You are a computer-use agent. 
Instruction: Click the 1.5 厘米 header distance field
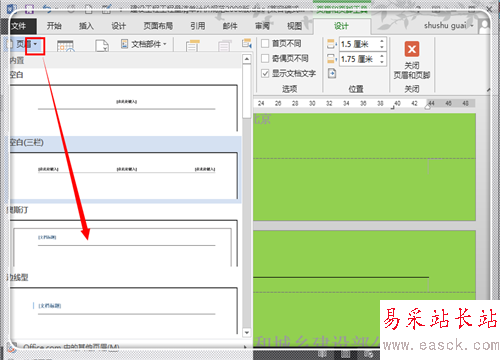pos(359,44)
